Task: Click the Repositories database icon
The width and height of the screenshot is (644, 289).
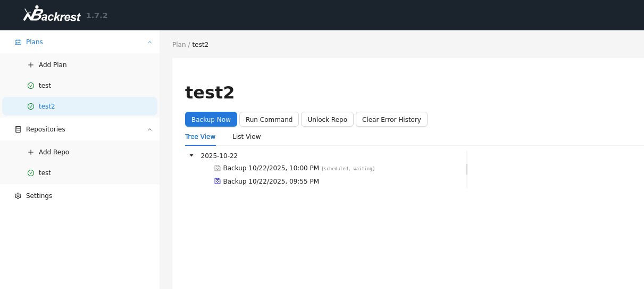Action: tap(18, 129)
